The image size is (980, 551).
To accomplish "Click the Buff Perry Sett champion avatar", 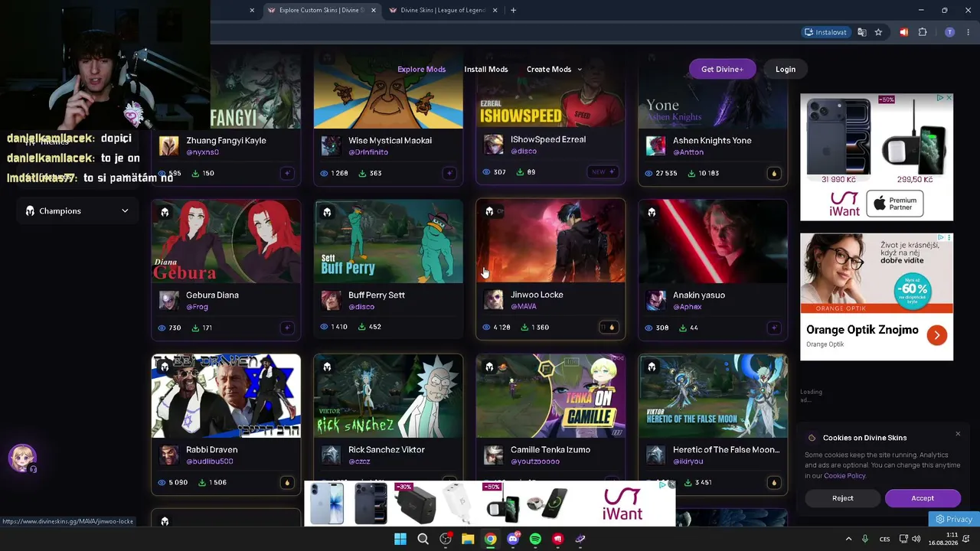I will pos(331,300).
